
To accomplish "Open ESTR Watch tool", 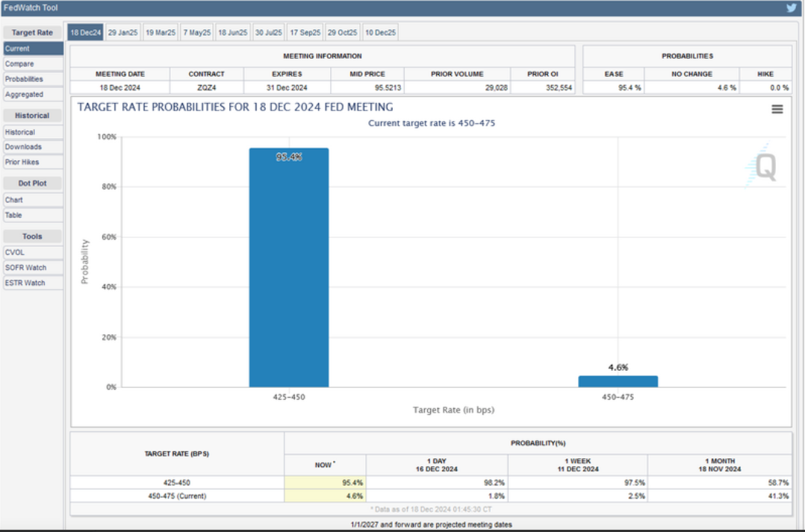I will 33,283.
